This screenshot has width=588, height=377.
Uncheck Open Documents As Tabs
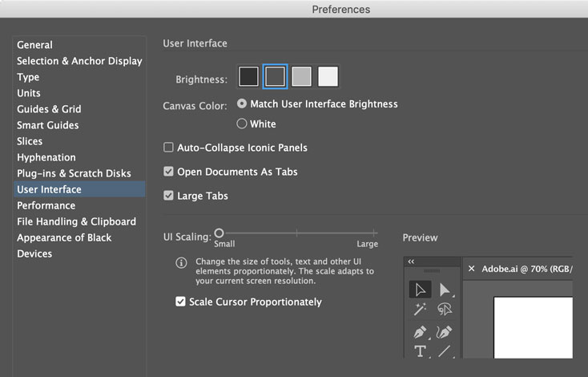pyautogui.click(x=168, y=172)
